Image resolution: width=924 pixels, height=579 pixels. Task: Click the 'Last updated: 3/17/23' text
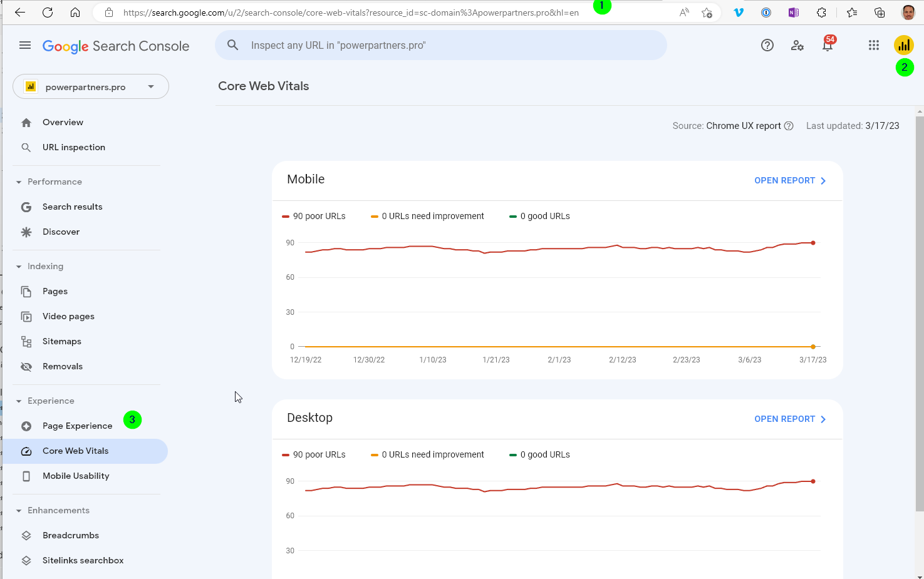click(853, 126)
